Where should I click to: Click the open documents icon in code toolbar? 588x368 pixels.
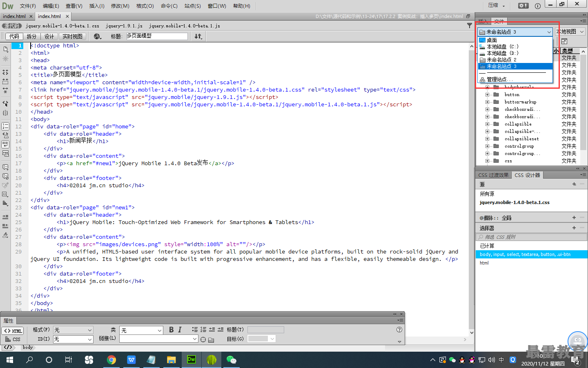pyautogui.click(x=5, y=49)
